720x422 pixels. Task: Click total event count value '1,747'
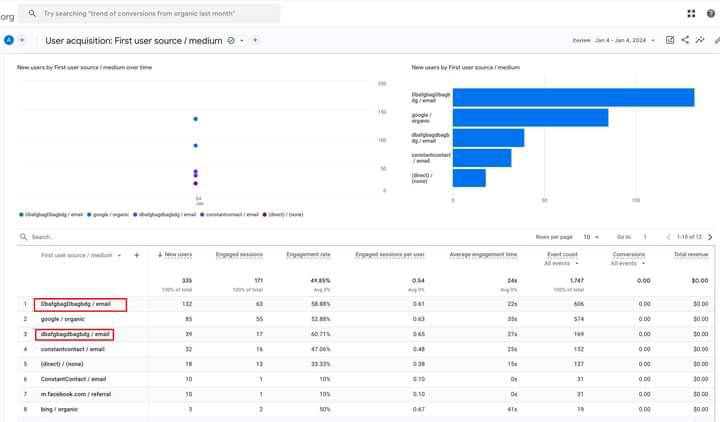[x=577, y=281]
